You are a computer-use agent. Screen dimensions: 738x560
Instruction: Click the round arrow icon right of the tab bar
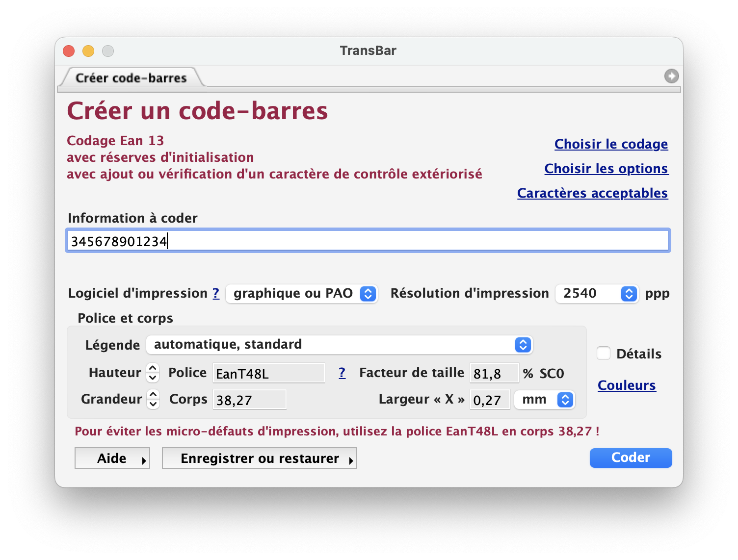671,76
